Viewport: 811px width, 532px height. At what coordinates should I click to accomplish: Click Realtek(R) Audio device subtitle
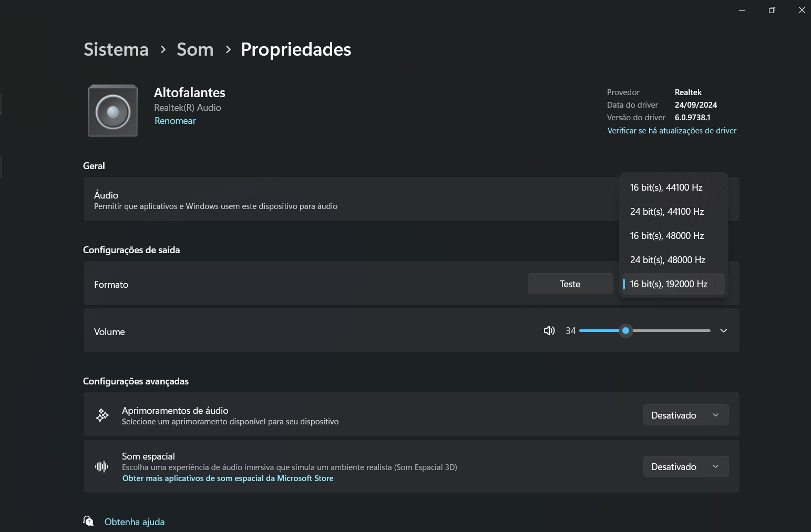[x=188, y=108]
